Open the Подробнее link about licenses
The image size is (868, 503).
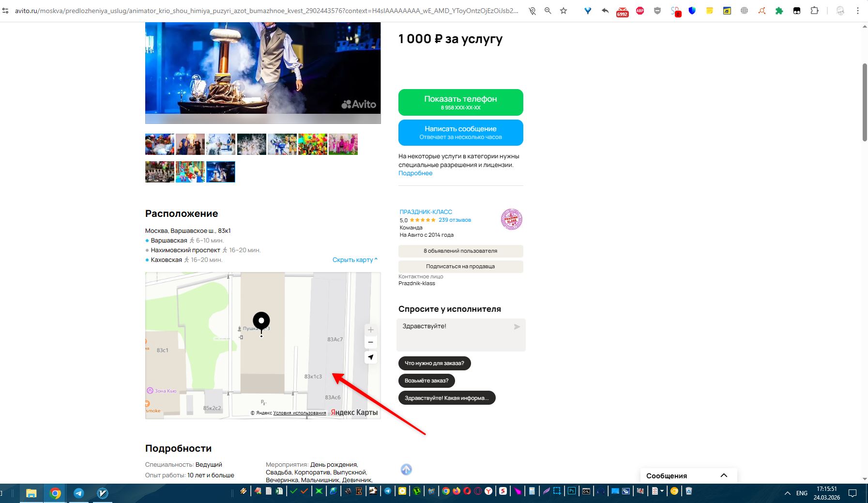415,173
